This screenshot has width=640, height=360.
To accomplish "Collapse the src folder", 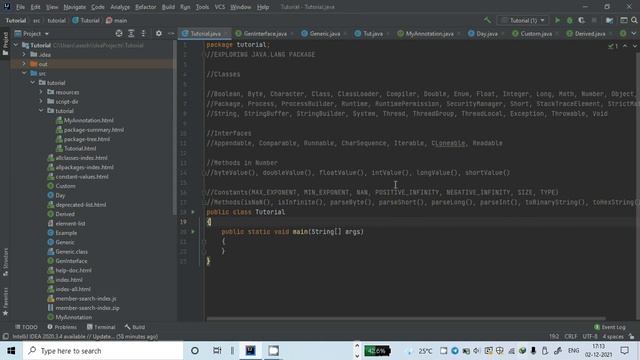I will 24,73.
